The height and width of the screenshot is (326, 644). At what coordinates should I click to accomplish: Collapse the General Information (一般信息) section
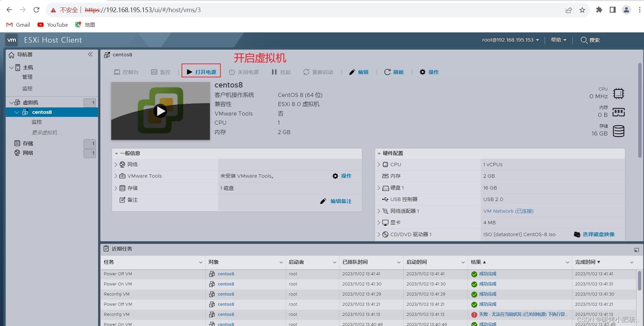(116, 153)
